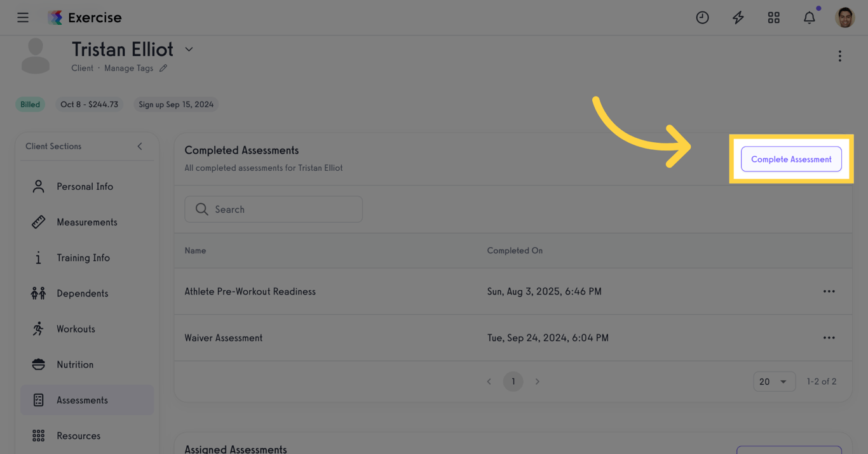The width and height of the screenshot is (868, 454).
Task: Go to the next page arrow
Action: (x=538, y=382)
